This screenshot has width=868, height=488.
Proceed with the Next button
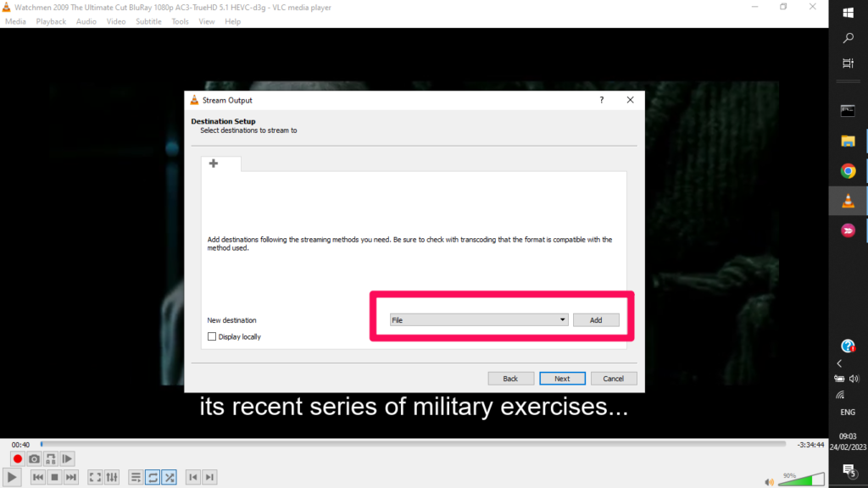point(562,379)
